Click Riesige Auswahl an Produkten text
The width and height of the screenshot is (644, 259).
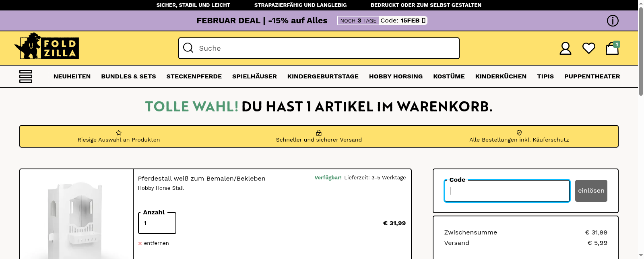point(119,140)
